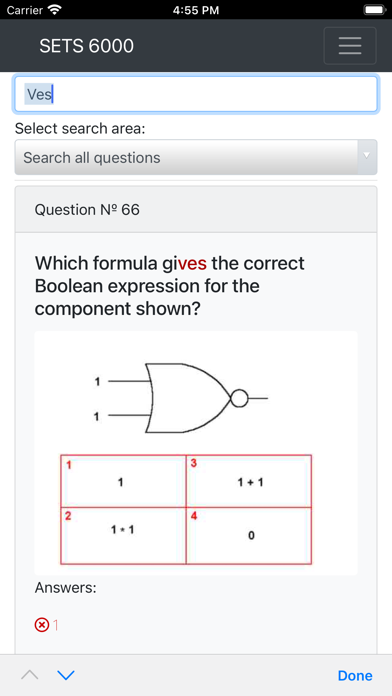392x696 pixels.
Task: Open the hamburger navigation menu
Action: (x=350, y=46)
